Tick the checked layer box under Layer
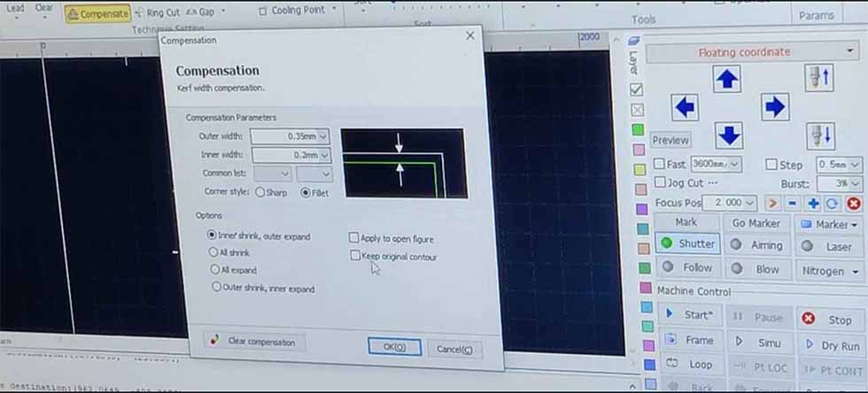868x393 pixels. (637, 89)
